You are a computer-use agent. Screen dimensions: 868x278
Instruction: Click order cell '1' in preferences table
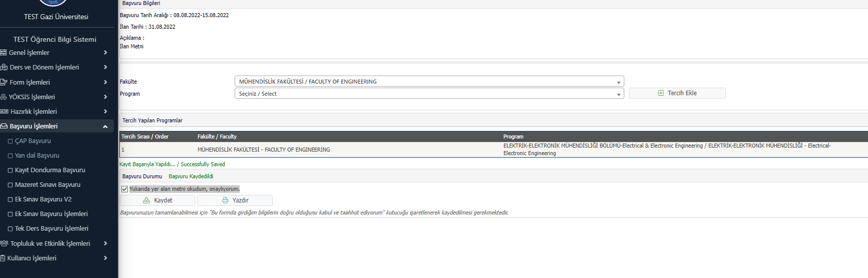[x=123, y=150]
